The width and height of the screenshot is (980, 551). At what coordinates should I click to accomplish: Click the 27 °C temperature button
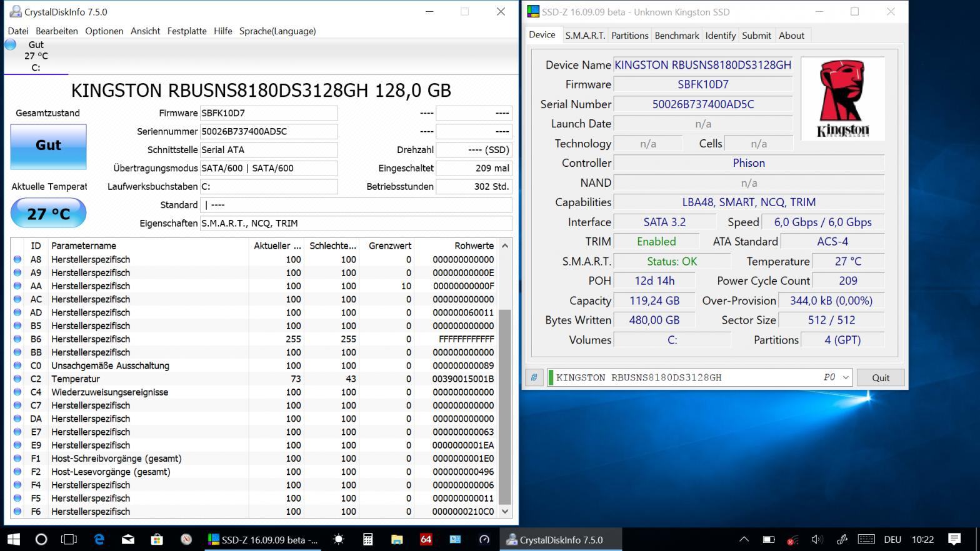click(48, 214)
